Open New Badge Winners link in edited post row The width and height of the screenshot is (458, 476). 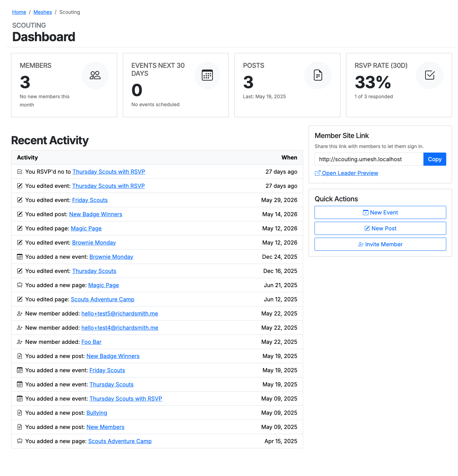pos(96,214)
